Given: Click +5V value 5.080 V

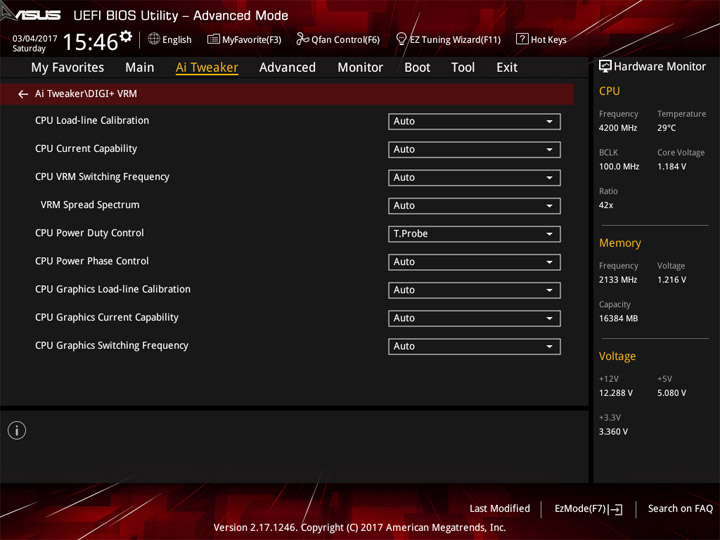Looking at the screenshot, I should coord(671,394).
